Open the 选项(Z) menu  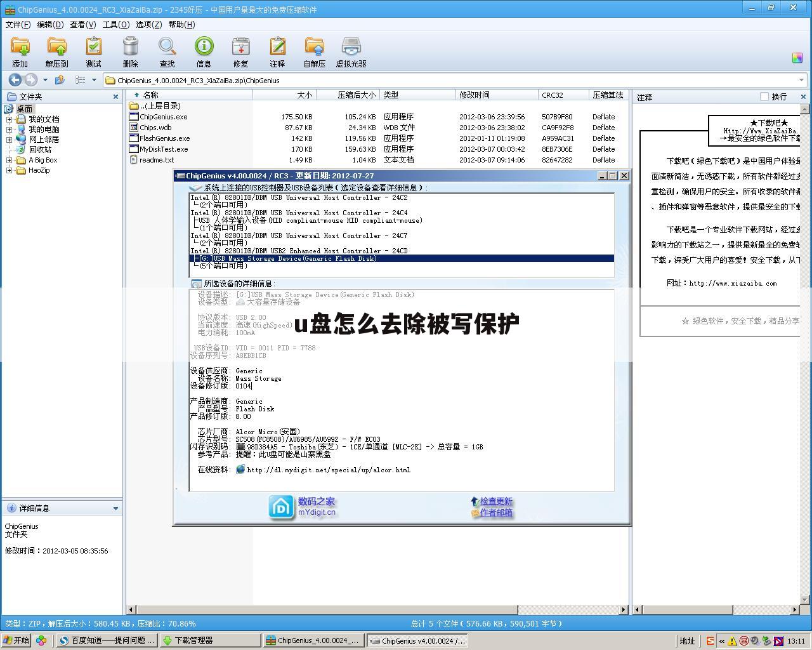148,24
